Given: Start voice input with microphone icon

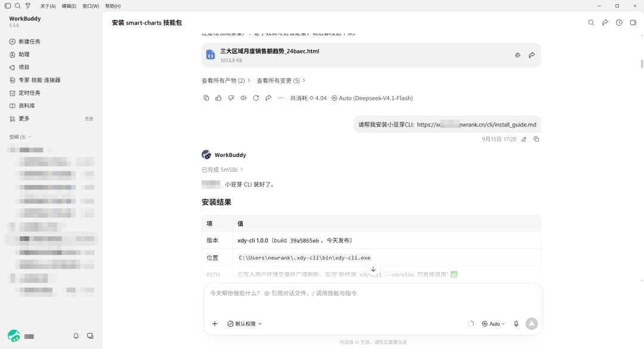Looking at the screenshot, I should tap(516, 324).
